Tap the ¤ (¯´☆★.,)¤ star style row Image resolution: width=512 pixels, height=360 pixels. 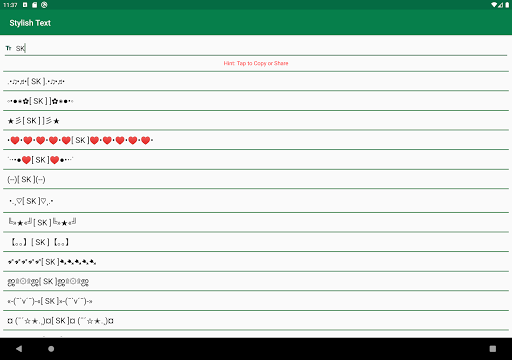point(256,321)
